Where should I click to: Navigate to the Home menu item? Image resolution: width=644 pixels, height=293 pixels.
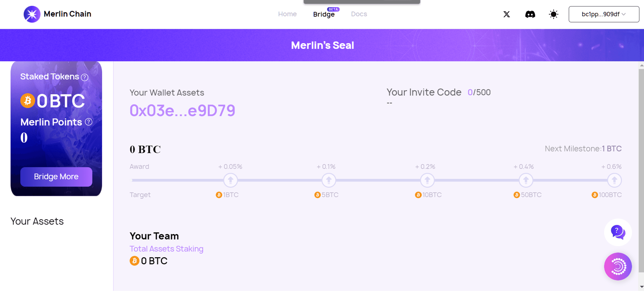tap(288, 14)
